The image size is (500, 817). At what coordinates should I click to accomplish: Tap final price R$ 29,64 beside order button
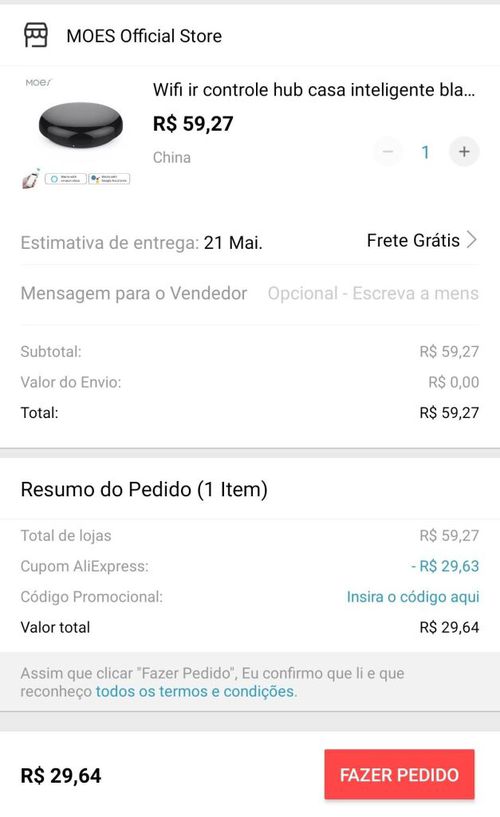click(61, 775)
